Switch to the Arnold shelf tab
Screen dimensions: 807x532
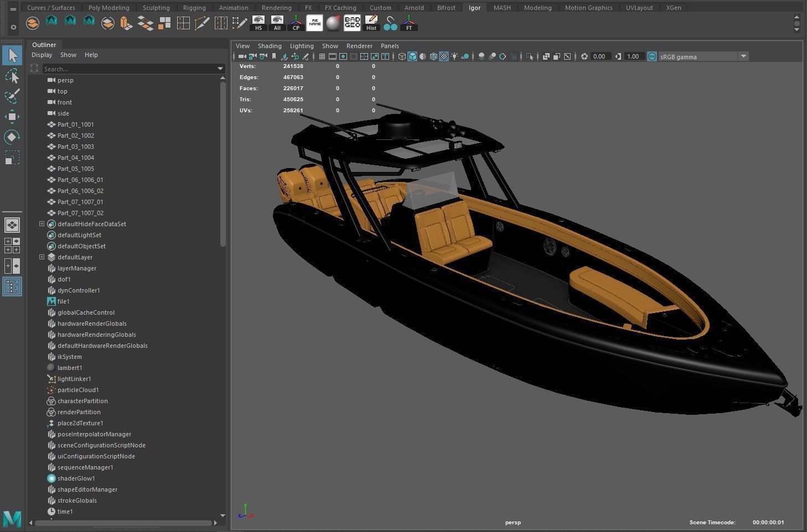point(414,8)
